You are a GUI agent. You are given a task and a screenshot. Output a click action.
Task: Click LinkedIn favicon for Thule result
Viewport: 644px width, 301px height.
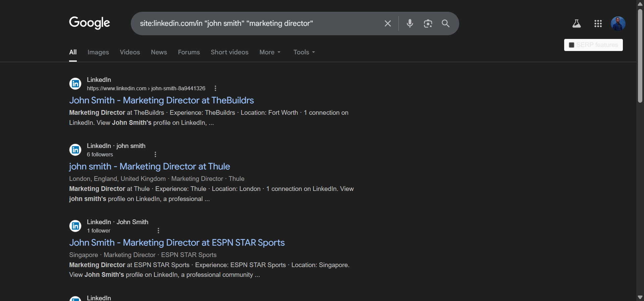pyautogui.click(x=75, y=150)
